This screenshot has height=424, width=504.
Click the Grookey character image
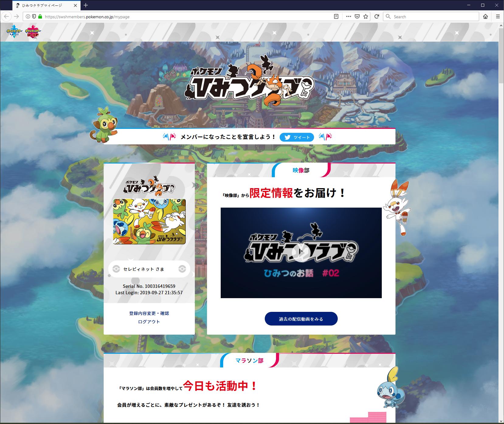104,124
